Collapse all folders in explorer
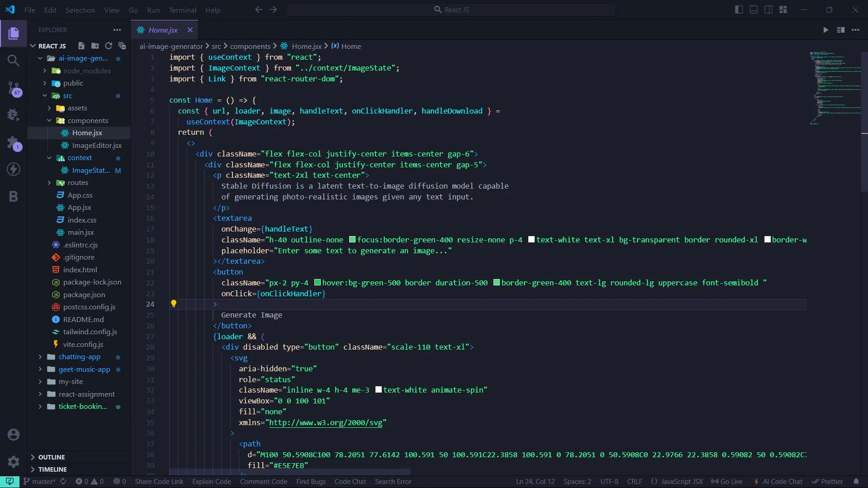The image size is (868, 488). point(122,46)
